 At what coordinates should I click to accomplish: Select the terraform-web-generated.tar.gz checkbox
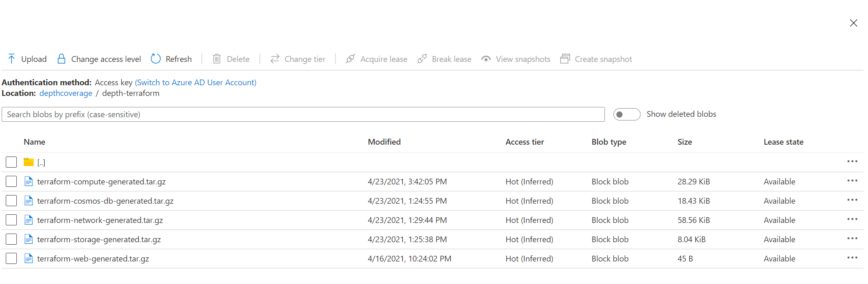(x=11, y=259)
